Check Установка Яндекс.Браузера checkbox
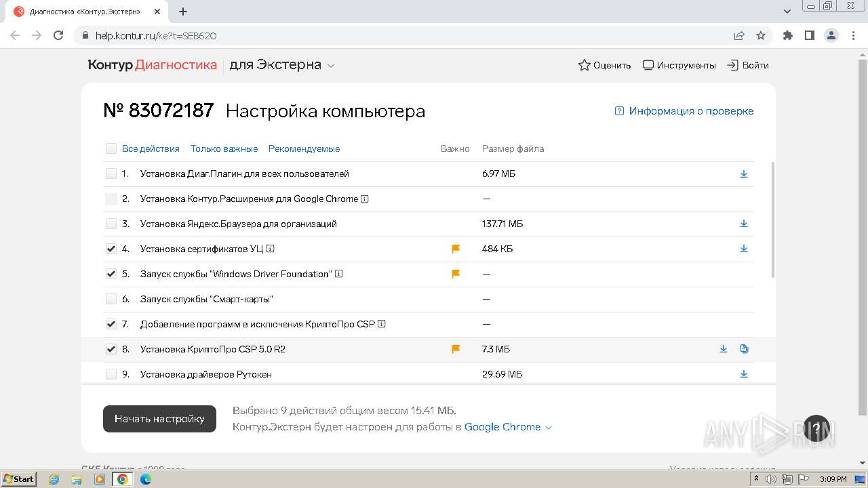Image resolution: width=868 pixels, height=488 pixels. 111,224
